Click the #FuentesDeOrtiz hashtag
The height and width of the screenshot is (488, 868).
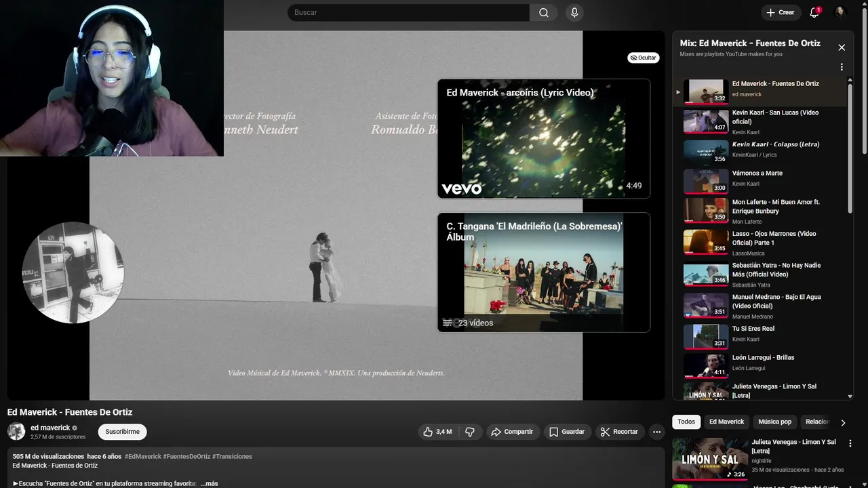point(186,456)
